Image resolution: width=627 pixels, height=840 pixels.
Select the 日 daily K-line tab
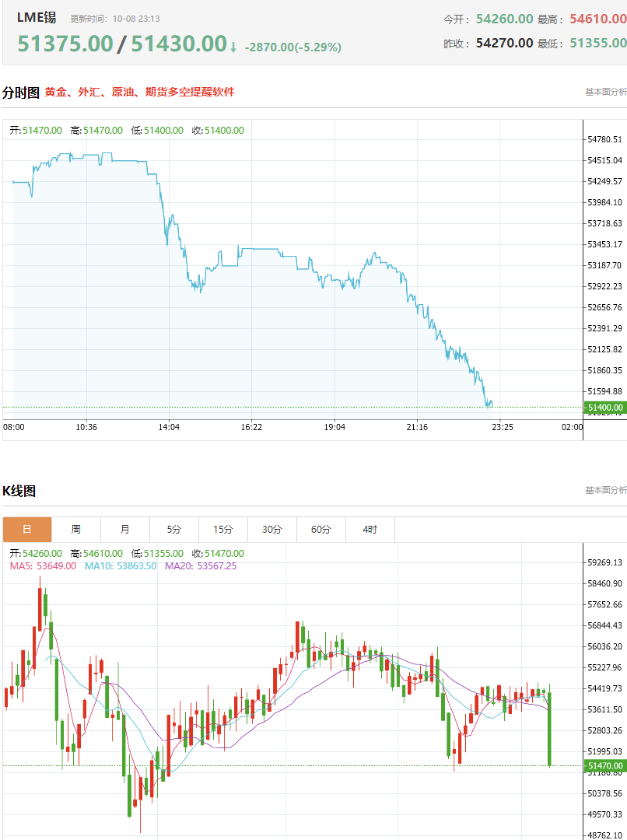click(x=27, y=530)
